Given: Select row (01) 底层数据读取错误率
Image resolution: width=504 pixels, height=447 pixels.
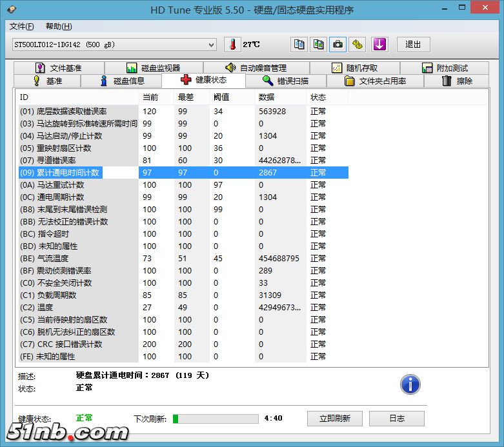Looking at the screenshot, I should (x=183, y=111).
